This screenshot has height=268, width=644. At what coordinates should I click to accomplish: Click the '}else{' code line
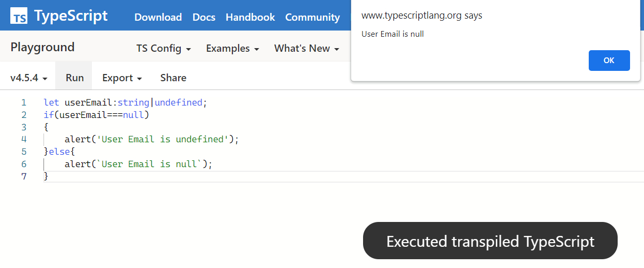(x=59, y=152)
